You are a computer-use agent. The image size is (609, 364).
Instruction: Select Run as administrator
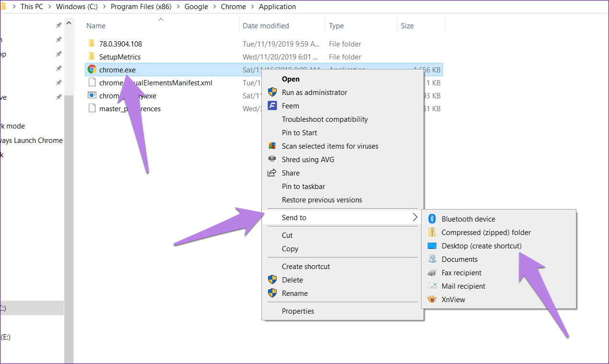click(x=315, y=93)
